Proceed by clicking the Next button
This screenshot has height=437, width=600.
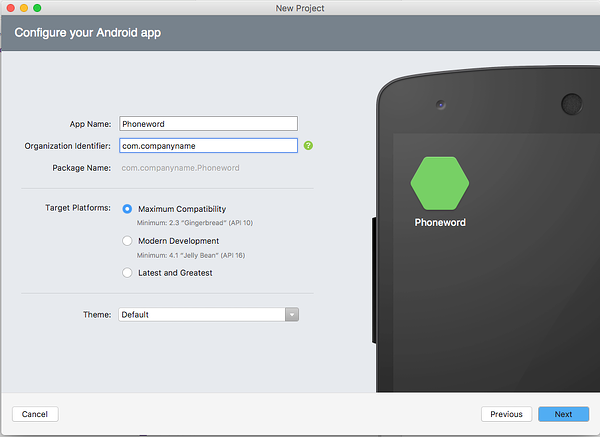(563, 414)
